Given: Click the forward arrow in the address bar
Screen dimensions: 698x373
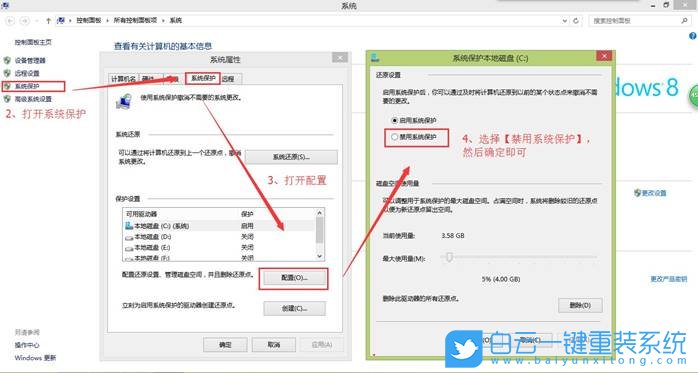Looking at the screenshot, I should tap(25, 20).
